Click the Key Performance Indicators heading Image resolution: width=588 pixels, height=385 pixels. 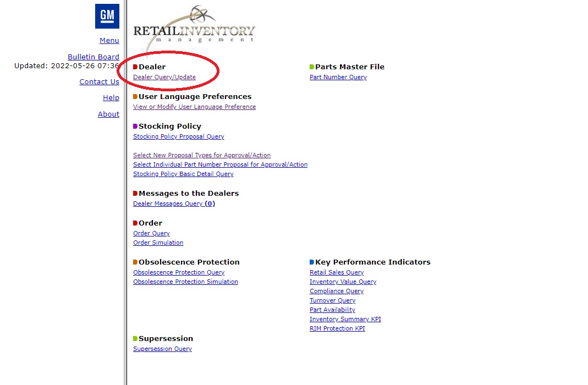tap(373, 262)
